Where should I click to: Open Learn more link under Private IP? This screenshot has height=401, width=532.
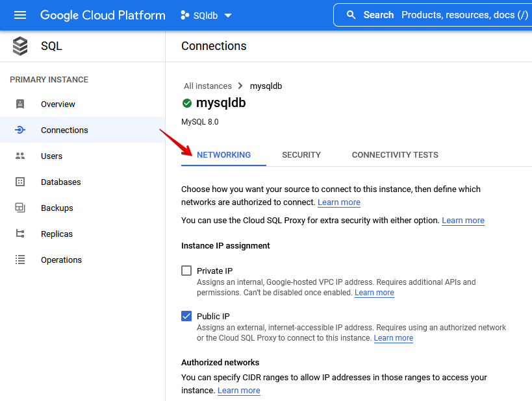(x=374, y=293)
